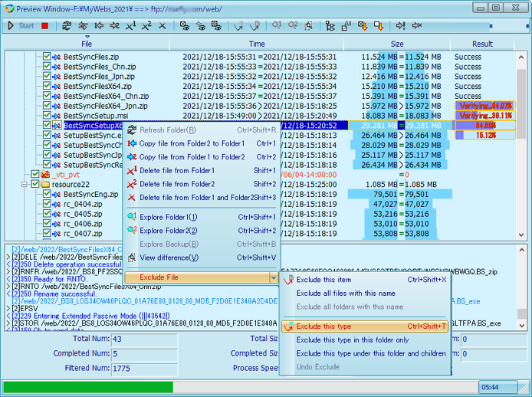The width and height of the screenshot is (532, 397).
Task: Click the Start synchronization button
Action: [x=21, y=26]
